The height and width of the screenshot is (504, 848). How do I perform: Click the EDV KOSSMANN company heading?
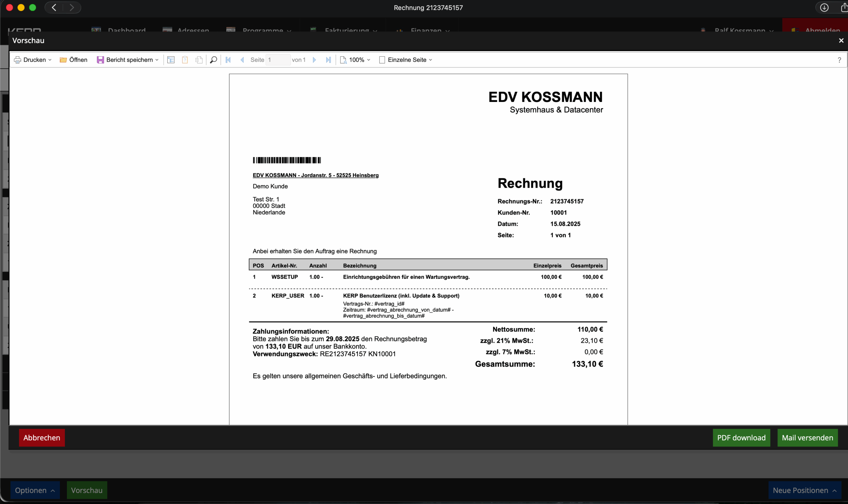[545, 97]
